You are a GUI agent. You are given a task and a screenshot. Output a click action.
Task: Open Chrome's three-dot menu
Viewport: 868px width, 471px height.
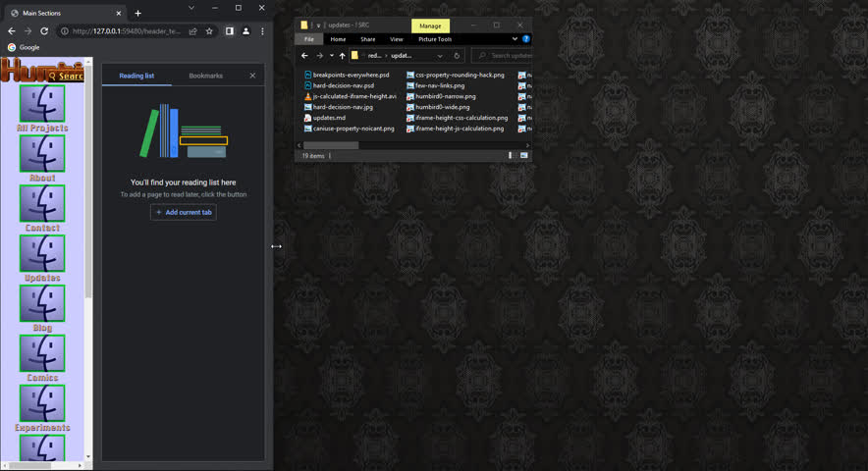[x=262, y=31]
